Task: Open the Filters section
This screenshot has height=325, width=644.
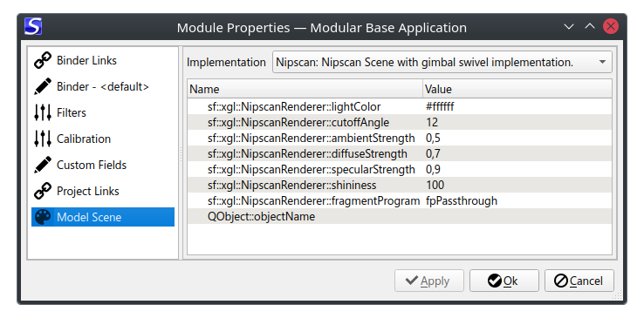Action: [103, 112]
